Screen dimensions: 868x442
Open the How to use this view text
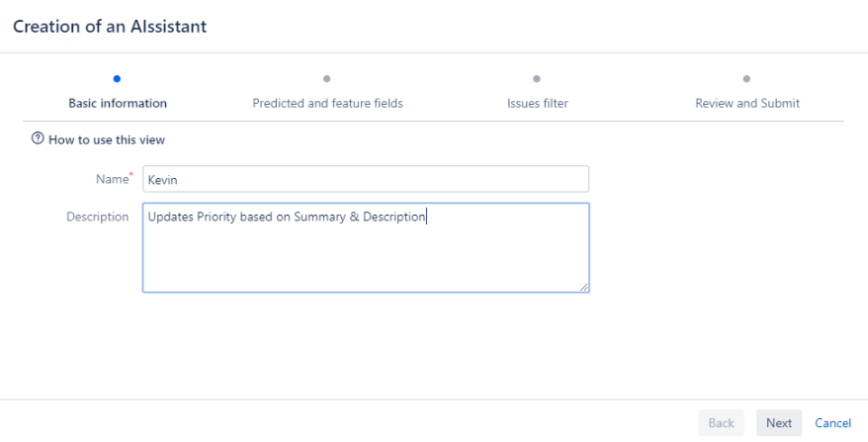107,140
